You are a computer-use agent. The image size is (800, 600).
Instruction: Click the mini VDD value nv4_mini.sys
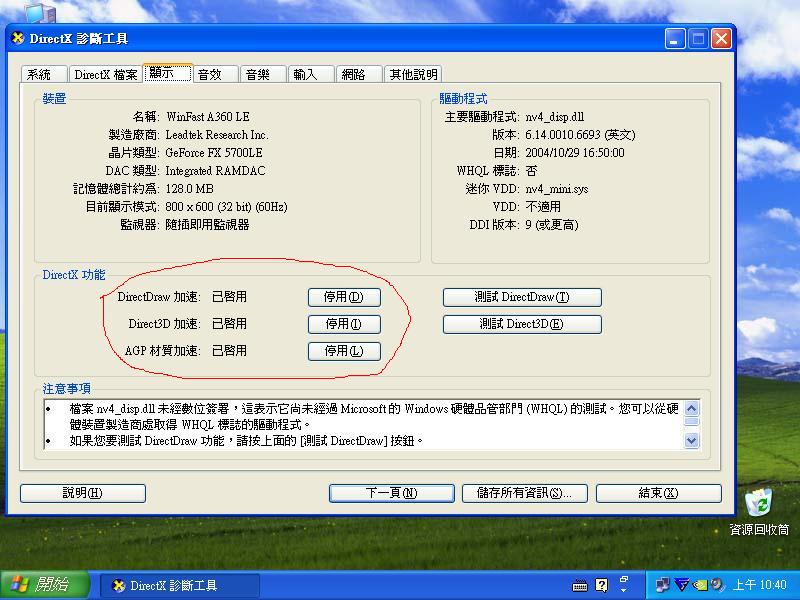557,189
